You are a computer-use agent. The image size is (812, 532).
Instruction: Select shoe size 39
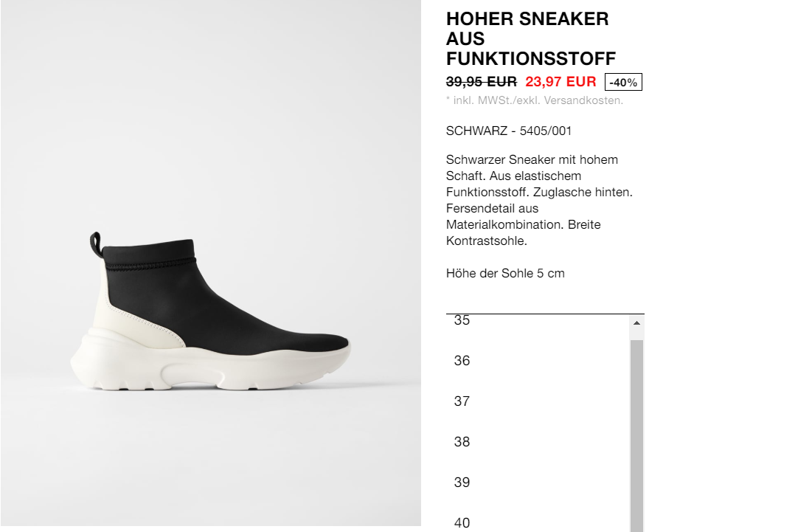(x=538, y=483)
